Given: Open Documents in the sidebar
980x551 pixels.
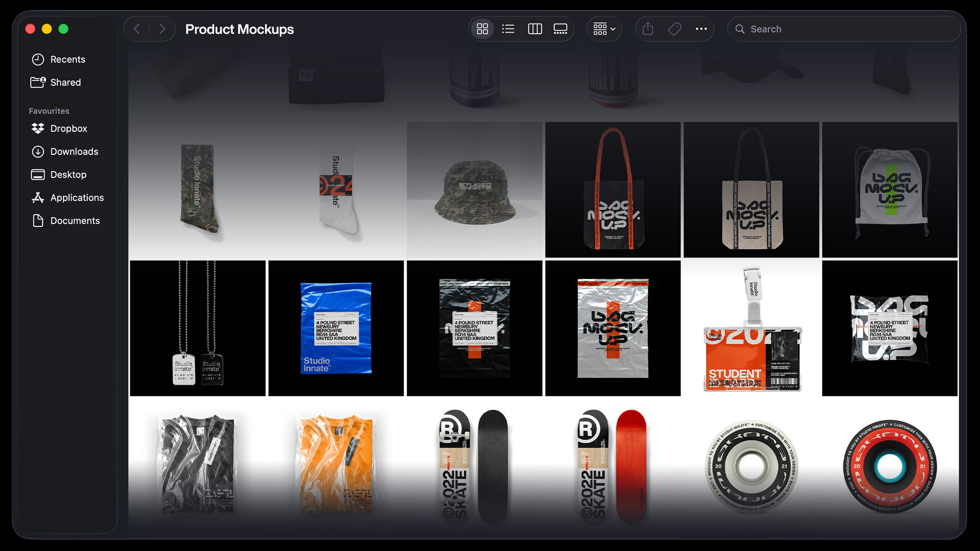Looking at the screenshot, I should (x=75, y=221).
